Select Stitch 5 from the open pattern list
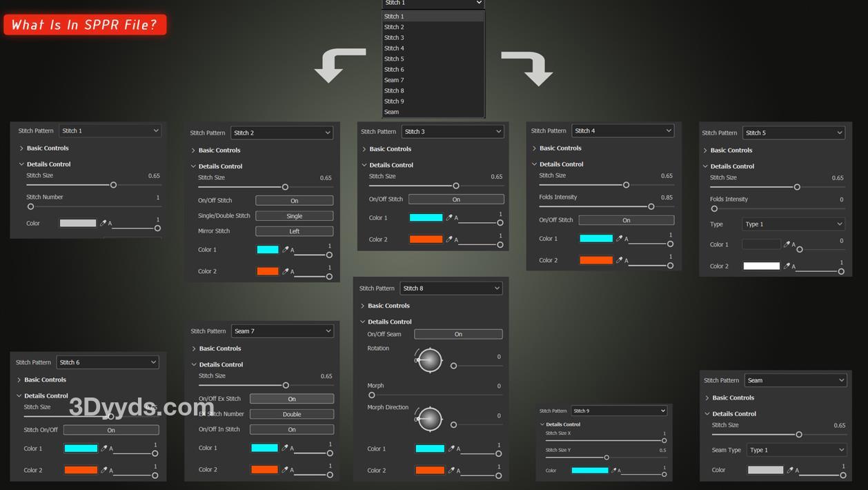This screenshot has width=868, height=490. coord(394,59)
